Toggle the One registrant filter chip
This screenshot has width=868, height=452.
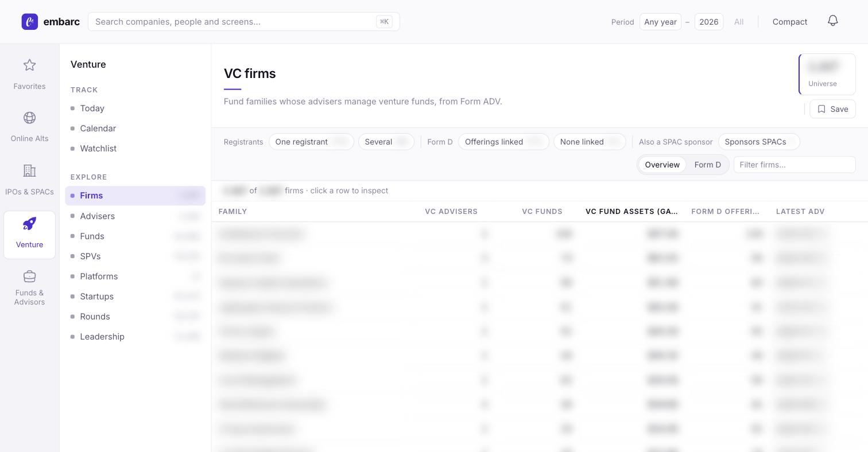pyautogui.click(x=312, y=142)
